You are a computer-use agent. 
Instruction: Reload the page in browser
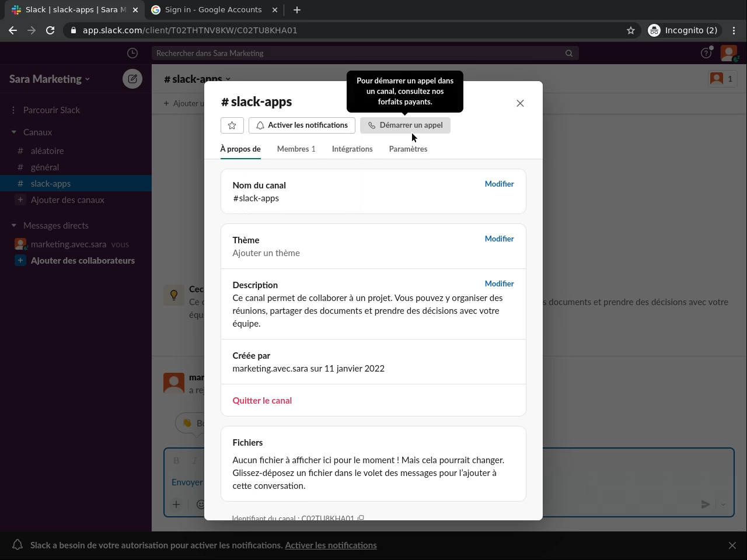pos(50,30)
